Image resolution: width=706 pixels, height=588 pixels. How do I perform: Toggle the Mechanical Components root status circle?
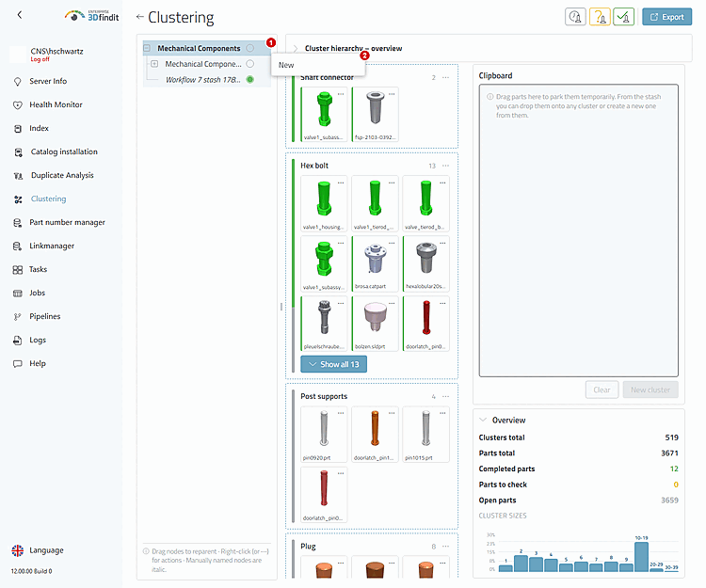click(x=249, y=48)
